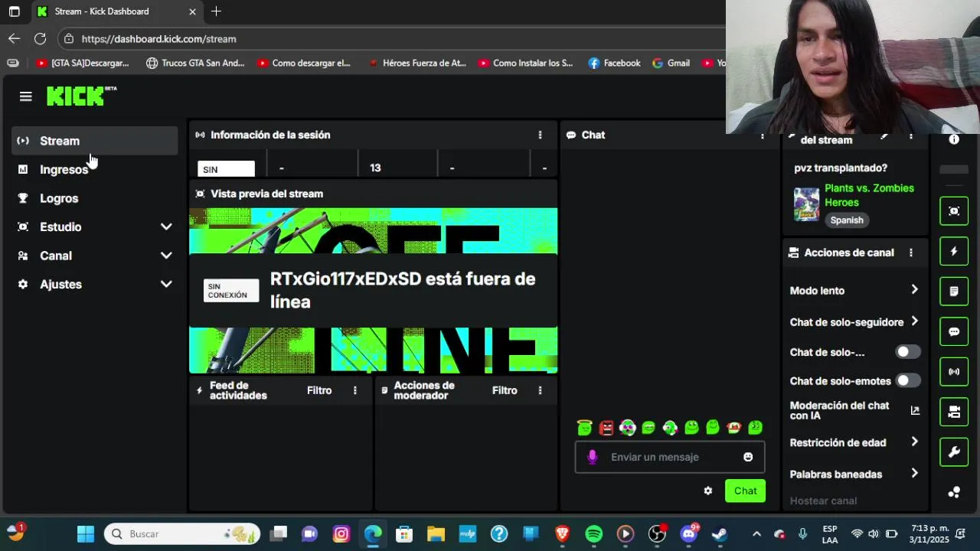The image size is (980, 551).
Task: Open three-dot menu of Feed de actividades
Action: point(354,390)
